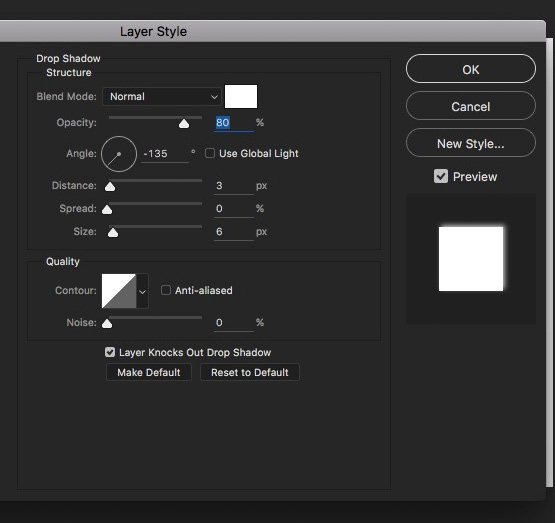The image size is (555, 523).
Task: Uncheck Layer Knocks Out Drop Shadow
Action: (110, 352)
